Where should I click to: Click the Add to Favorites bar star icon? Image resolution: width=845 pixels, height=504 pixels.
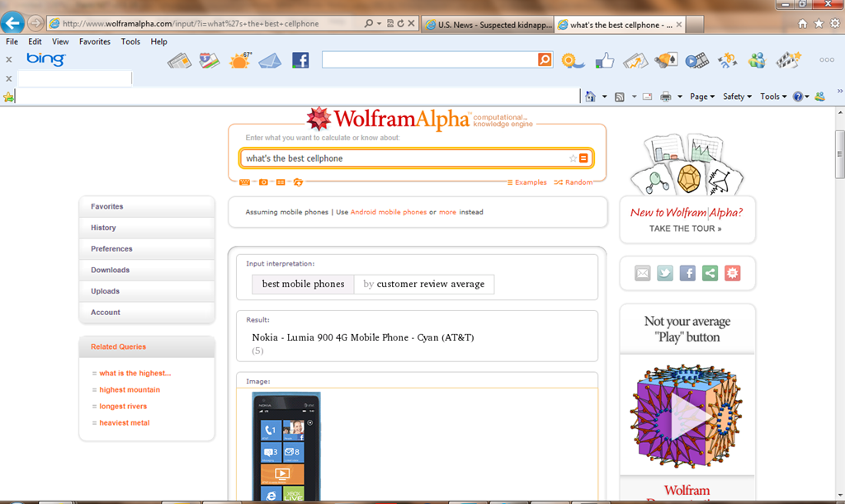click(x=8, y=97)
